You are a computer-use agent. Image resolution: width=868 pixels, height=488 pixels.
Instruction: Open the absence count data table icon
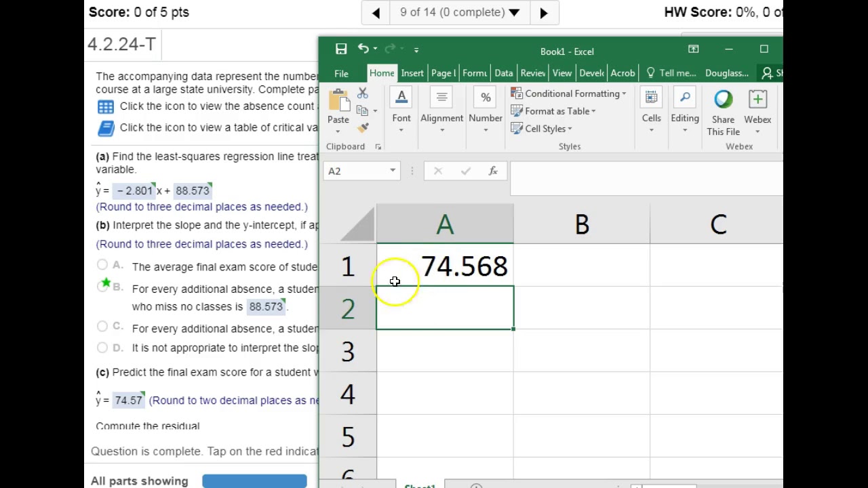pos(106,106)
